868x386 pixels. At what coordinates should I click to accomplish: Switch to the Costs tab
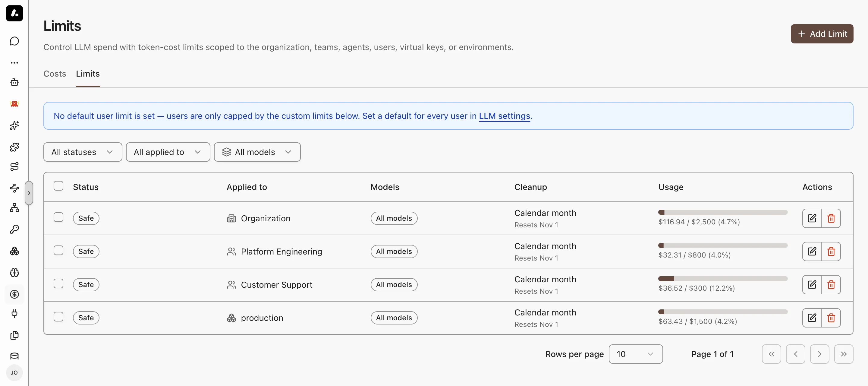55,74
